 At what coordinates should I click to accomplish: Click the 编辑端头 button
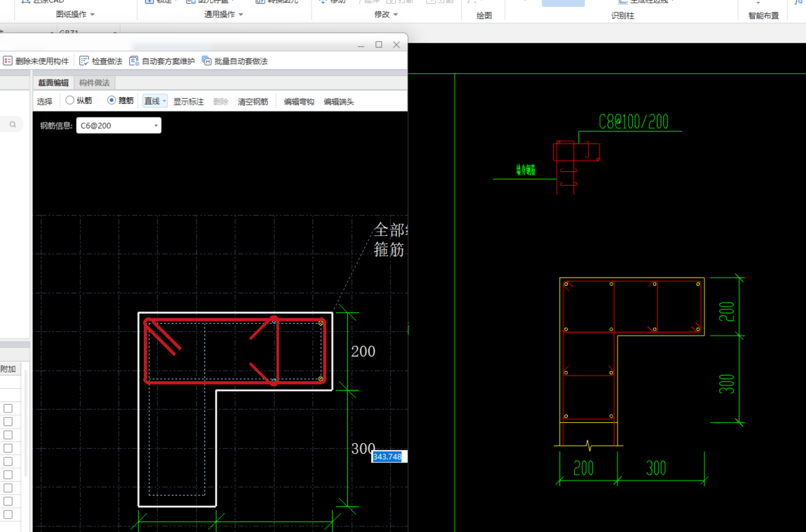[x=339, y=102]
